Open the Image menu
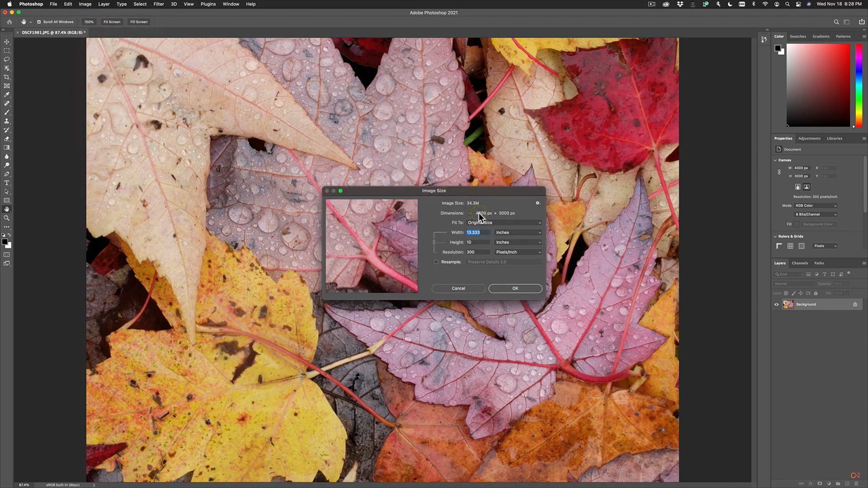Image resolution: width=868 pixels, height=488 pixels. point(85,4)
